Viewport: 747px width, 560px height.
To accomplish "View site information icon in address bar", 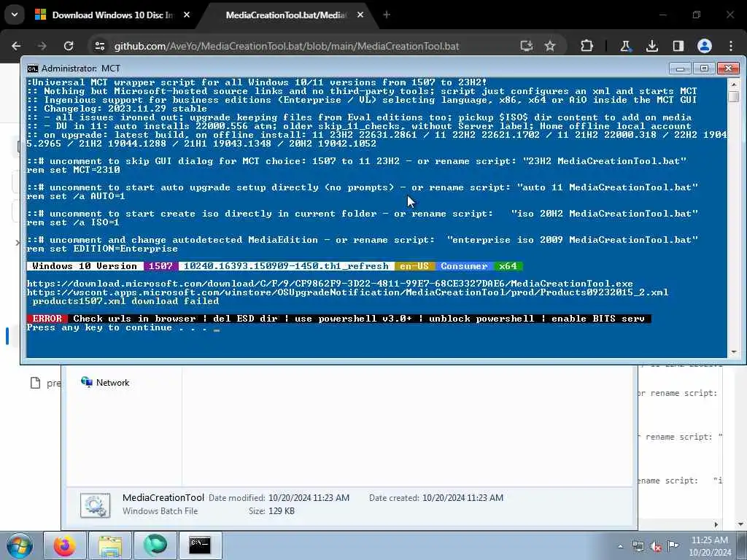I will click(99, 46).
